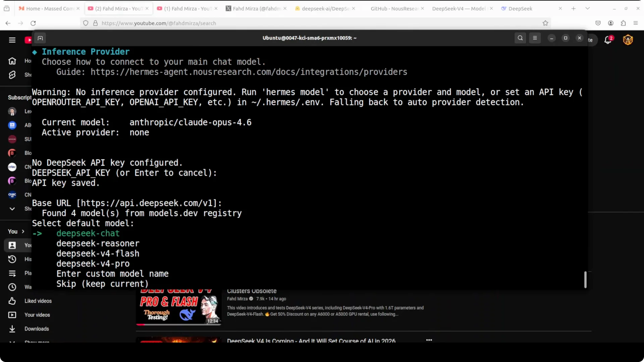The width and height of the screenshot is (644, 362).
Task: Open the Your channel sidebar icon
Action: pos(12,245)
